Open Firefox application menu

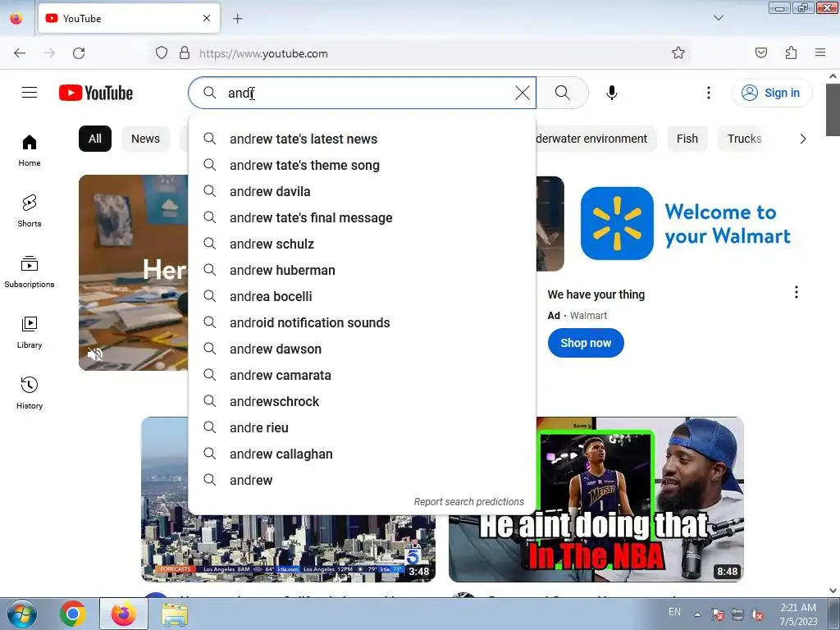click(820, 52)
